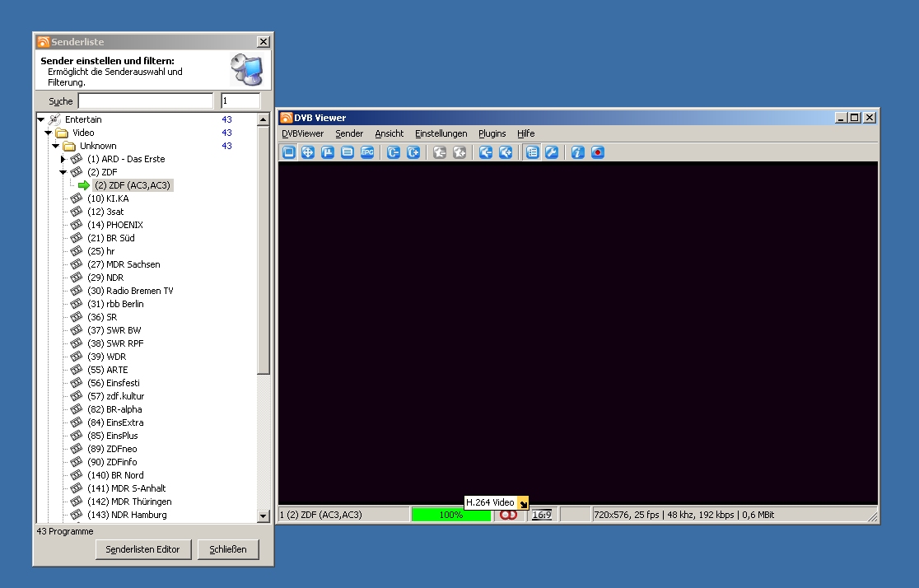Viewport: 919px width, 588px height.
Task: Click the channel minus toolbar icon
Action: (x=394, y=152)
